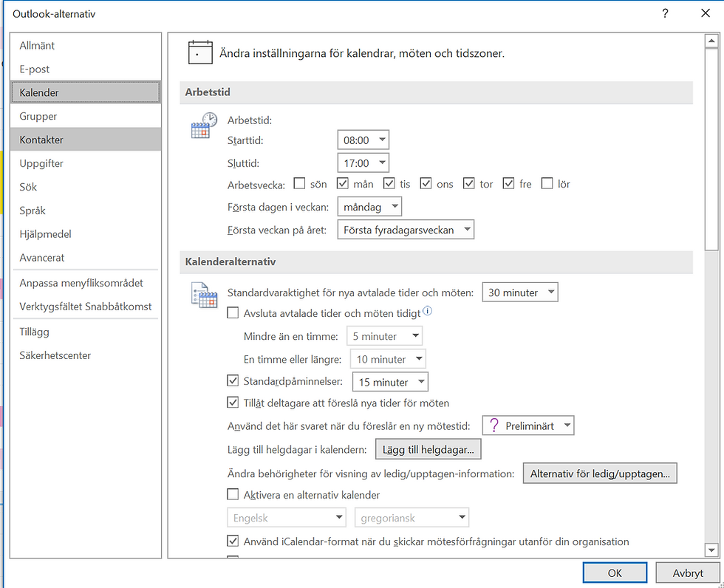This screenshot has height=588, width=724.
Task: Go to the Tillägg category
Action: click(x=86, y=332)
